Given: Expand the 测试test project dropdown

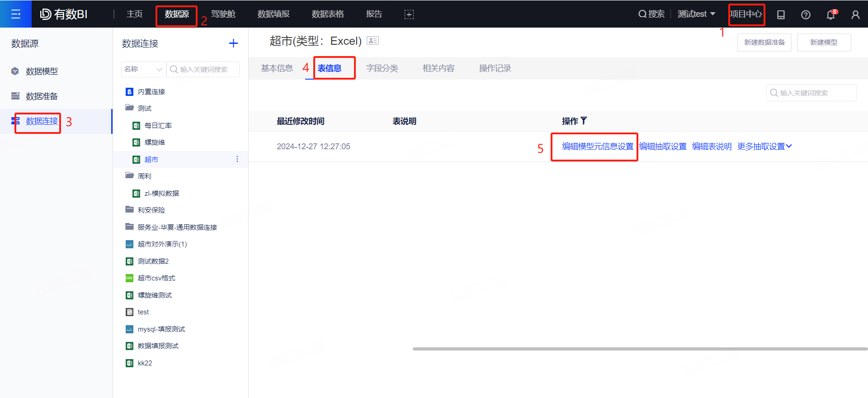Looking at the screenshot, I should click(x=696, y=14).
